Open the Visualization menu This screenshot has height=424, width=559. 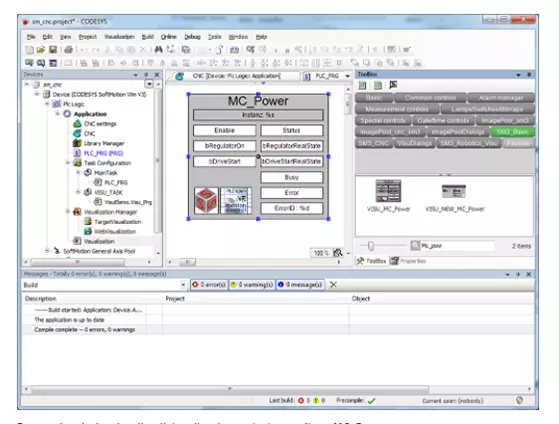point(119,37)
